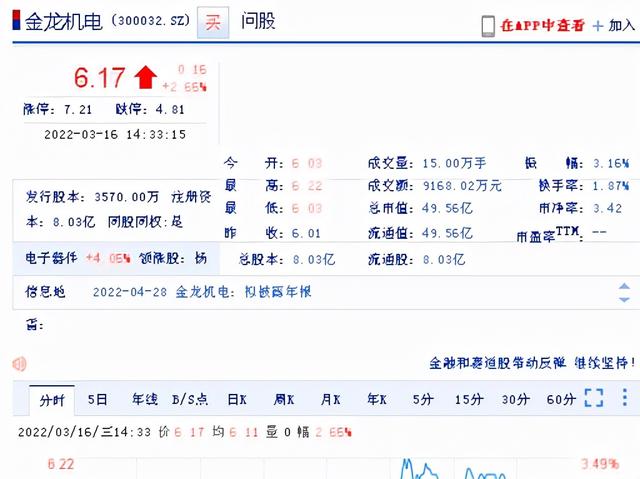Click the current price 6.17

tap(99, 78)
